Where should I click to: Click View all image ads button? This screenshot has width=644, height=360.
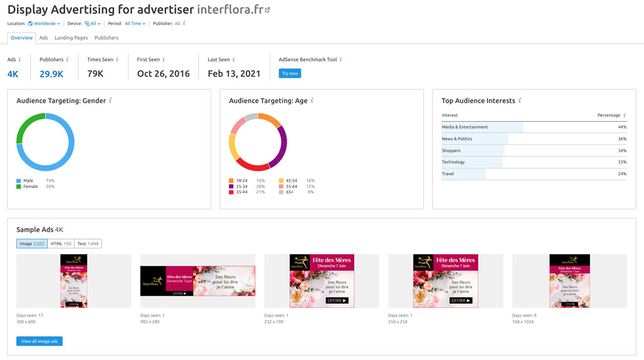click(39, 341)
